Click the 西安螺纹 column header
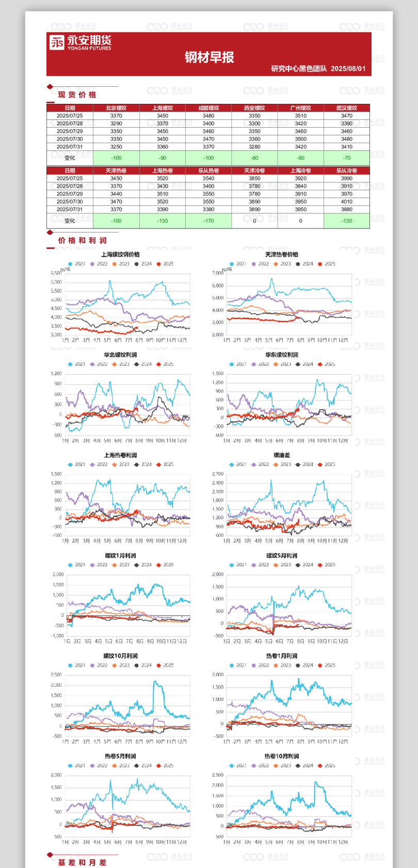The width and height of the screenshot is (418, 868). tap(254, 108)
